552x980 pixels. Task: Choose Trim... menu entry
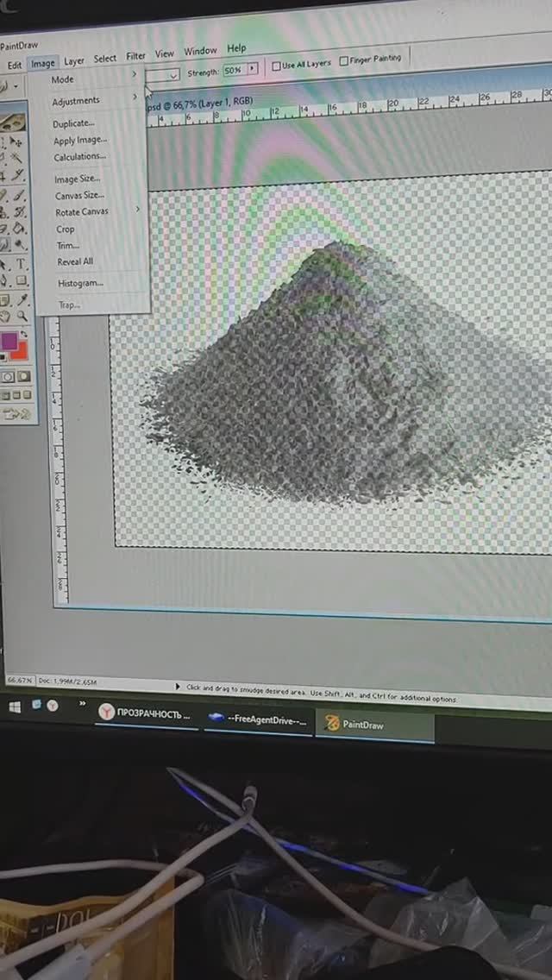(x=67, y=246)
